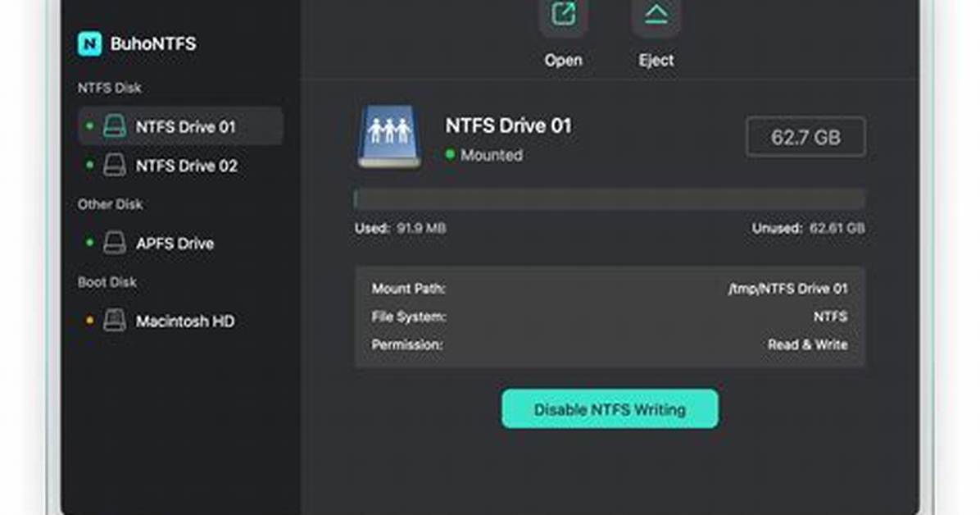Click the NTFS Drive 02 disk icon
The width and height of the screenshot is (980, 515).
point(115,166)
